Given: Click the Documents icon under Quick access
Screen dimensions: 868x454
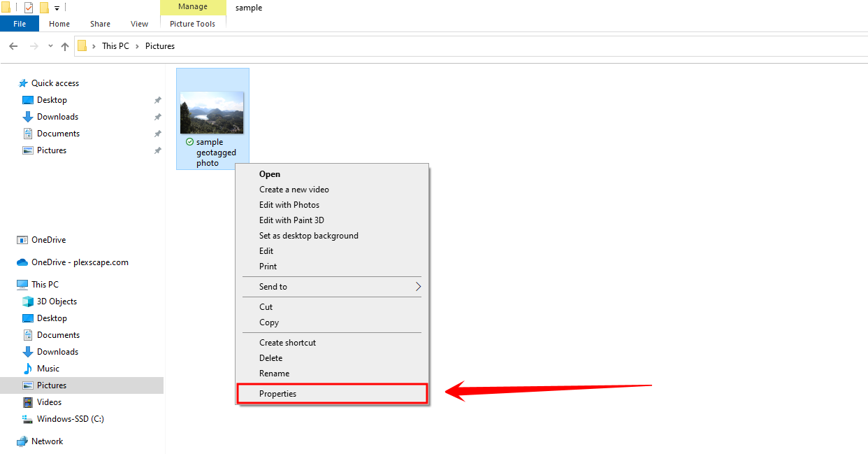Looking at the screenshot, I should [28, 134].
